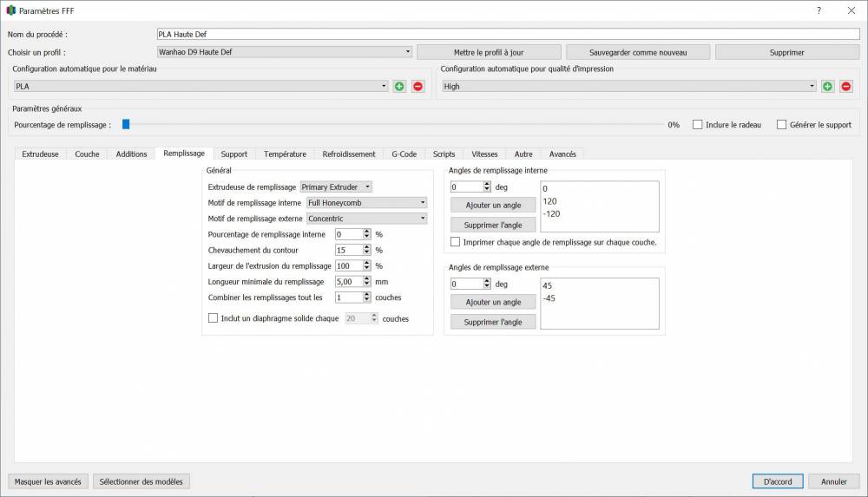Viewport: 868px width, 497px height.
Task: Click Sélectionner des modèles button
Action: (x=141, y=481)
